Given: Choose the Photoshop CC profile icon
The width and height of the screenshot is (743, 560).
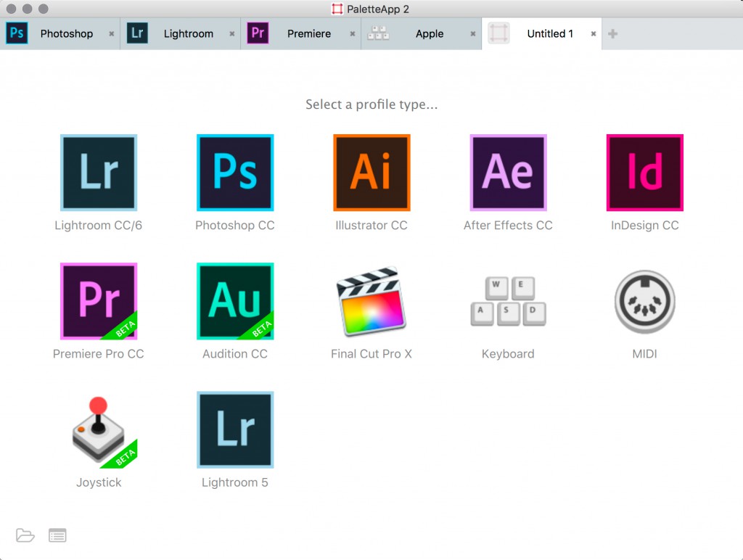Looking at the screenshot, I should 235,173.
